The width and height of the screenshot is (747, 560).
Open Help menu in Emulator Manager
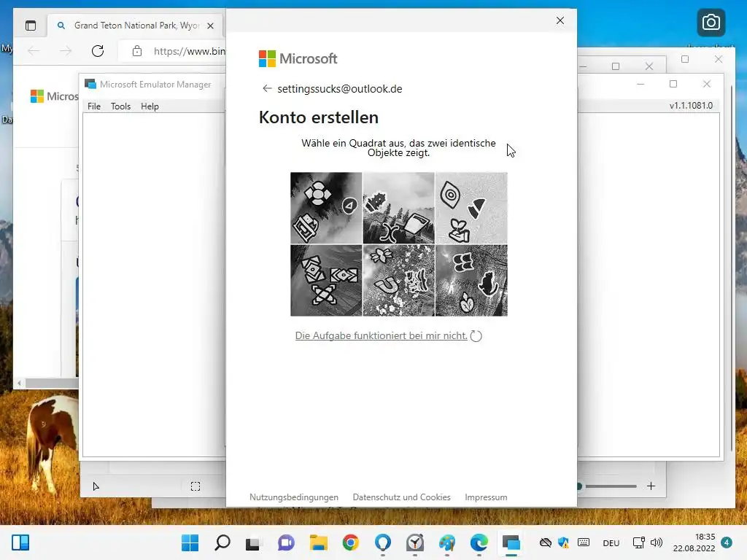coord(150,106)
